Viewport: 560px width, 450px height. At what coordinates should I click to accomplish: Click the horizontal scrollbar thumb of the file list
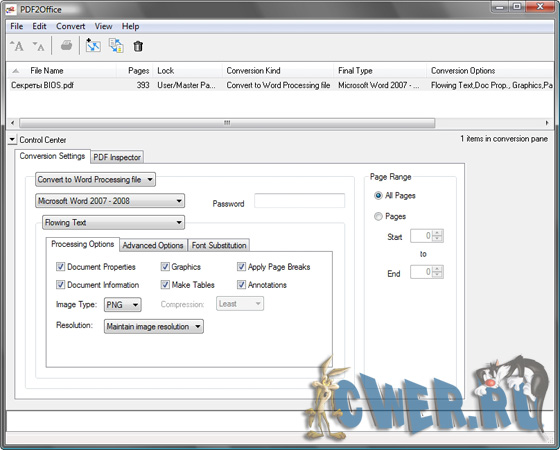click(x=227, y=123)
